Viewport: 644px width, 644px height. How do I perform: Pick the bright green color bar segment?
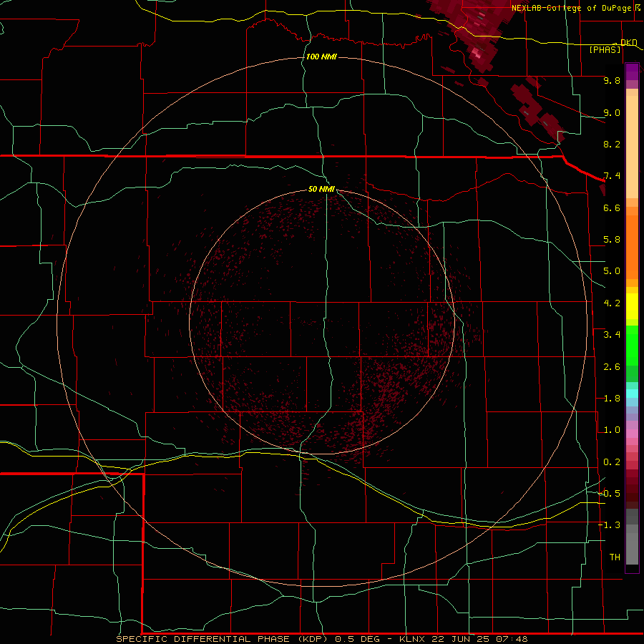click(x=632, y=346)
